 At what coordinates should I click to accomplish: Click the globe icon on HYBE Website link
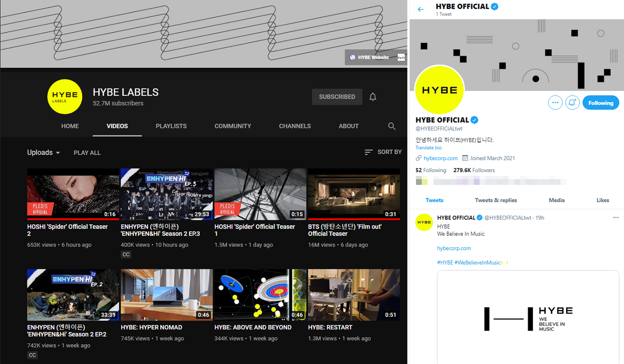click(x=352, y=57)
